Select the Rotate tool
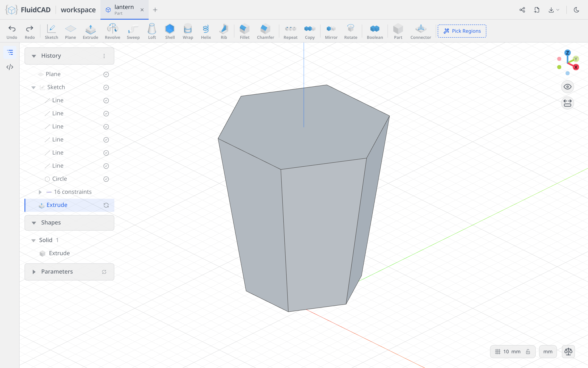Screen dimensions: 588x368 coord(351,32)
